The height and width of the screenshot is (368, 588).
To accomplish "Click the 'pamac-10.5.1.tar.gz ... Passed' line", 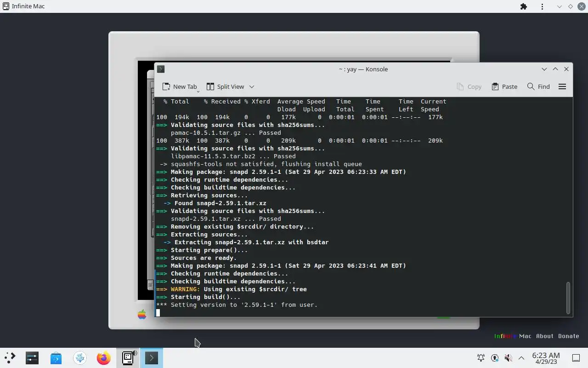I will pos(226,132).
